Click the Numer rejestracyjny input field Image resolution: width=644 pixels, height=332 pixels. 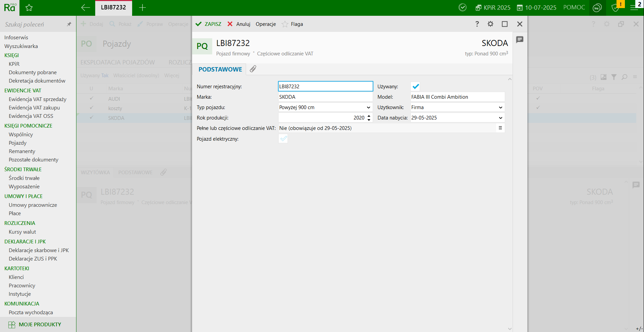click(x=325, y=87)
